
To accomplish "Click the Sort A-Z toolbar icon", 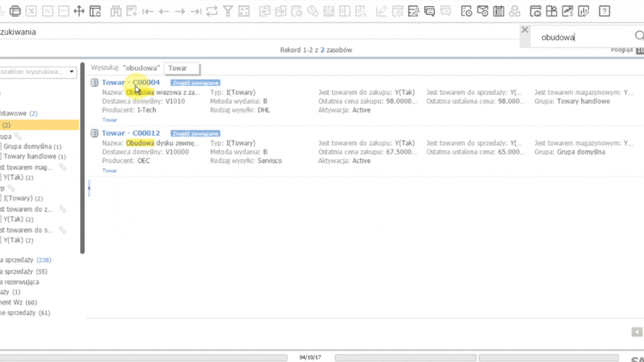I will pyautogui.click(x=244, y=11).
